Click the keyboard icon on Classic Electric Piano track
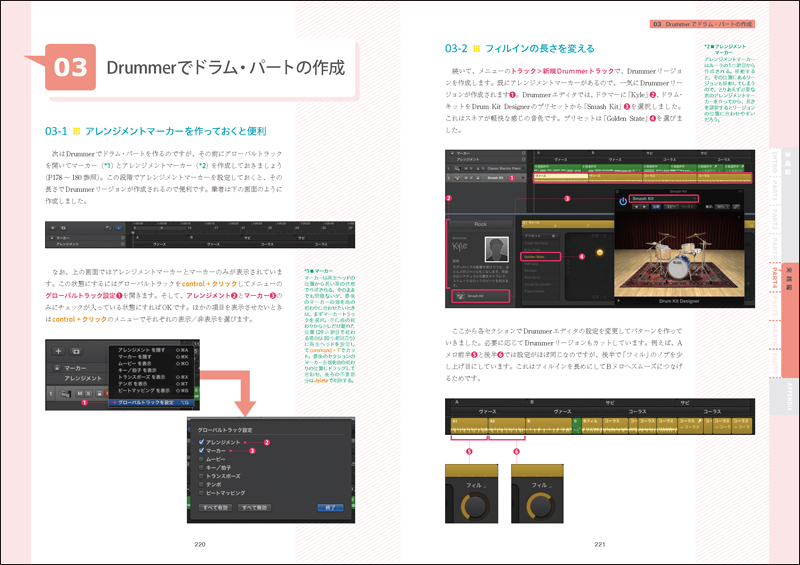Screen dimensions: 800x565 point(457,168)
